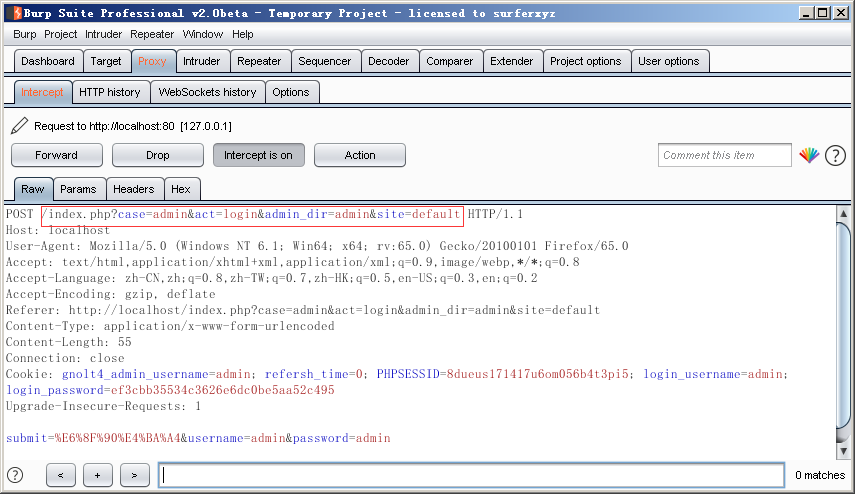855x494 pixels.
Task: Open the Project options tab
Action: [586, 61]
